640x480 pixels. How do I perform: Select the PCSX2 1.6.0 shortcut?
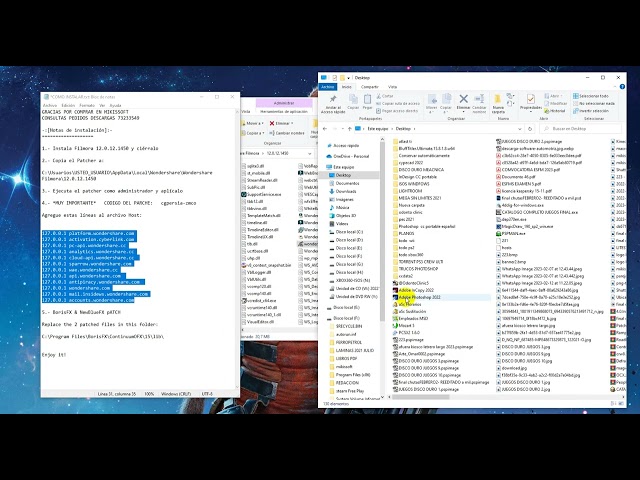409,333
